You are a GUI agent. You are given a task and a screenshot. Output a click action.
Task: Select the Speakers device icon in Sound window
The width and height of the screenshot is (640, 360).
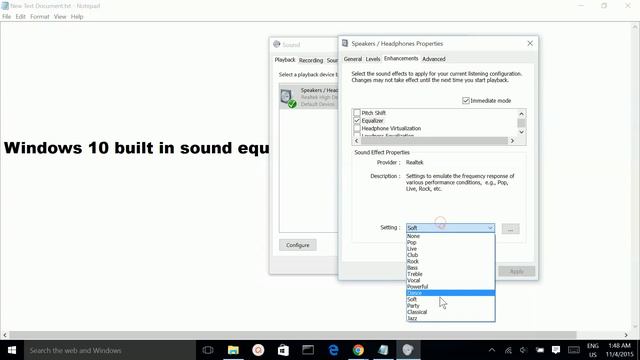click(x=288, y=98)
